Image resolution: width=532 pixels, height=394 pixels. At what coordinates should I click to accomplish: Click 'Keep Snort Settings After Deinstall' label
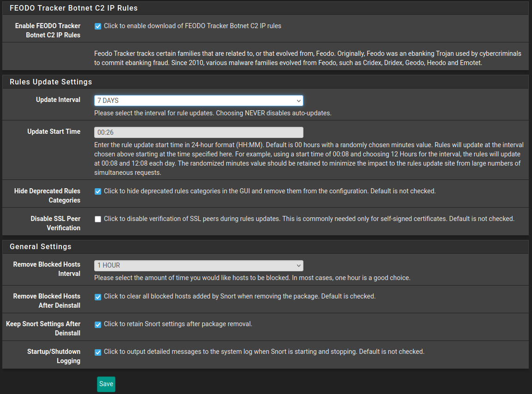[43, 328]
